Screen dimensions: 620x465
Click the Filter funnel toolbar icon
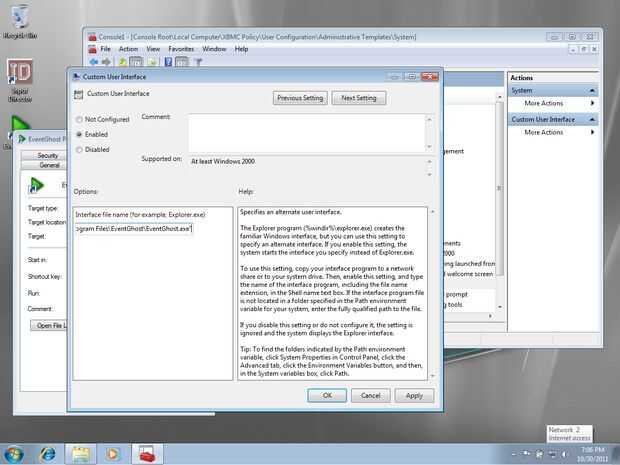[198, 62]
